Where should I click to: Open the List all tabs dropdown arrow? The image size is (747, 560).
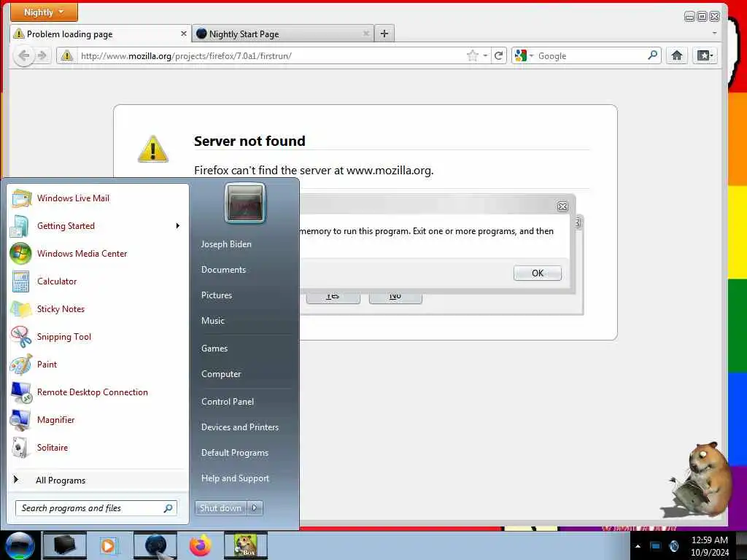[x=714, y=34]
